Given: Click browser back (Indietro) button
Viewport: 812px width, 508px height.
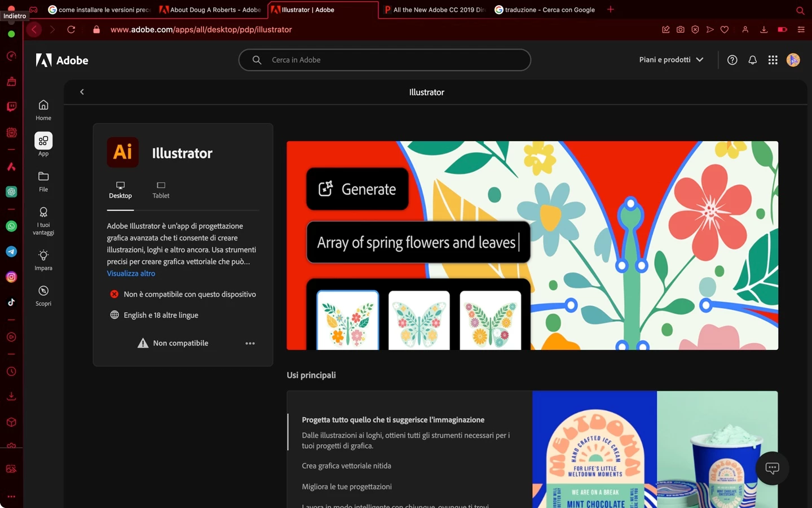Looking at the screenshot, I should (x=34, y=29).
